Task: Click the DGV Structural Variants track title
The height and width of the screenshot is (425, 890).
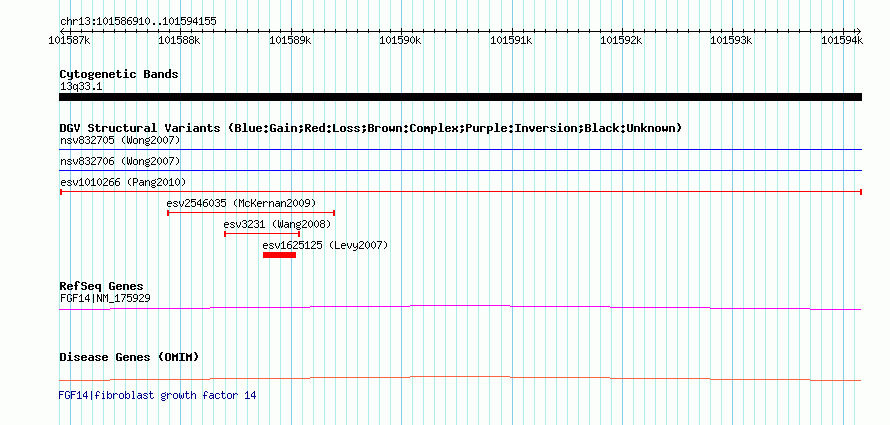Action: [371, 128]
